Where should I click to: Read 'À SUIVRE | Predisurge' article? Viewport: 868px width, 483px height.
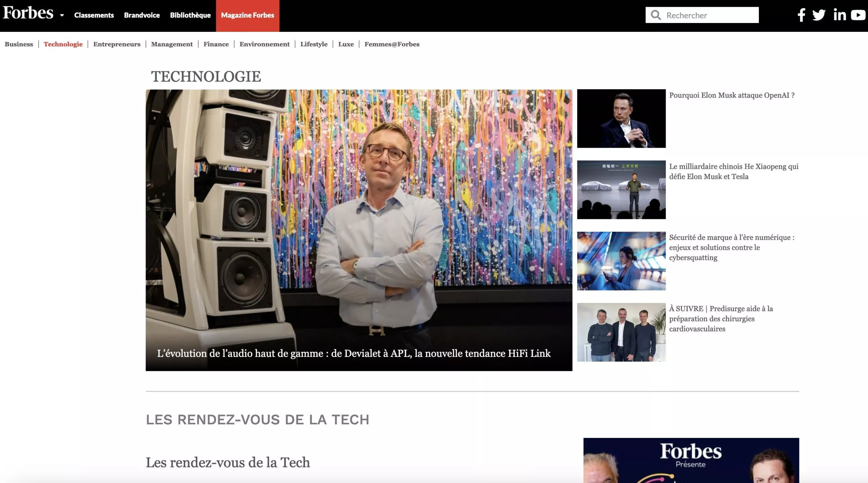tap(721, 319)
